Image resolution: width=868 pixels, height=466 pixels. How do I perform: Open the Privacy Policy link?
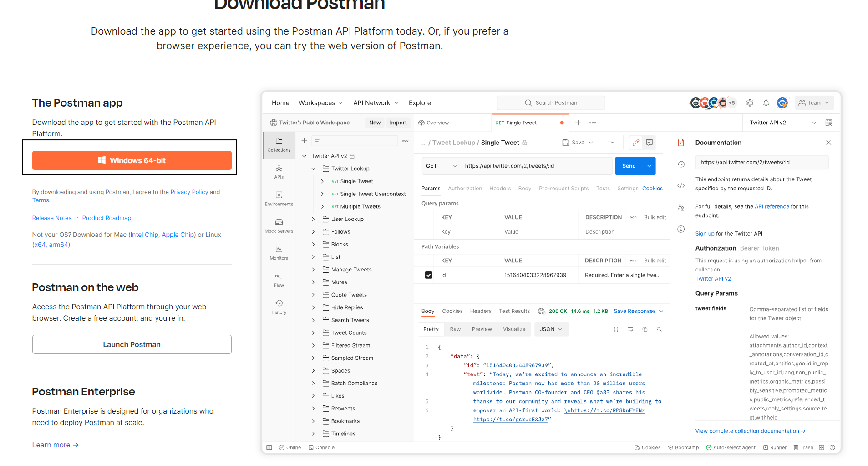189,192
